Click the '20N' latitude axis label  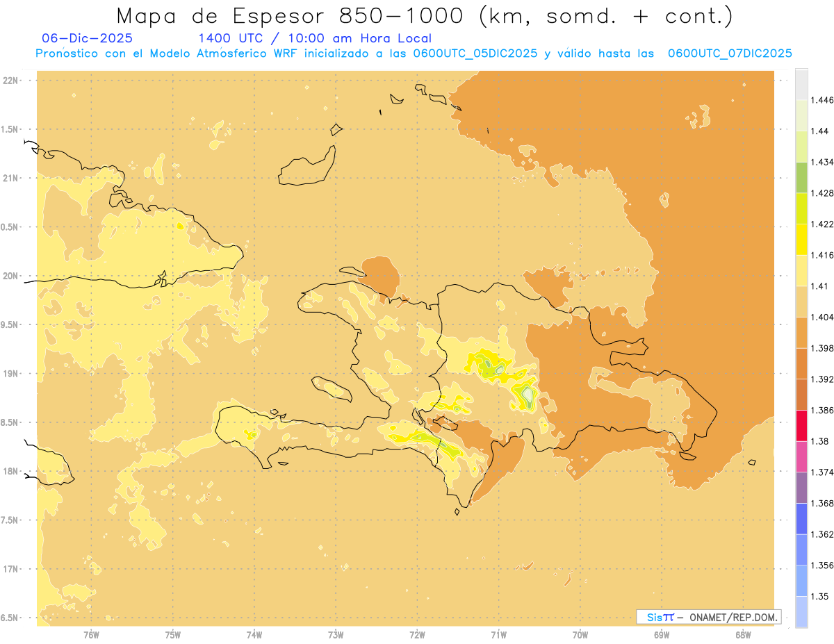coord(10,276)
